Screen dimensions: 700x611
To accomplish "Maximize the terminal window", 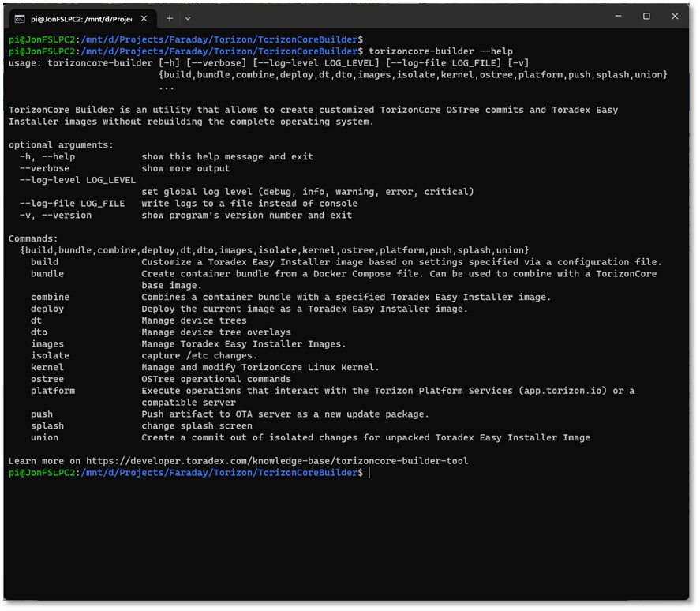I will coord(646,16).
